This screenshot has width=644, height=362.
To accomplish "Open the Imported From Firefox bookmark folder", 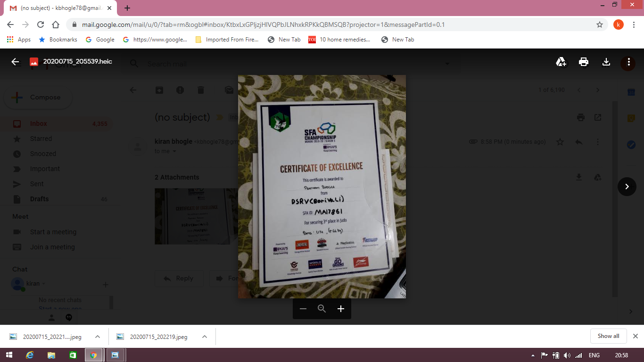I will (x=227, y=40).
